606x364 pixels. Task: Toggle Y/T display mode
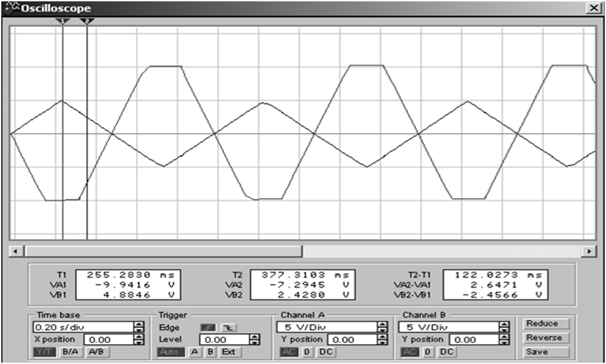point(45,351)
